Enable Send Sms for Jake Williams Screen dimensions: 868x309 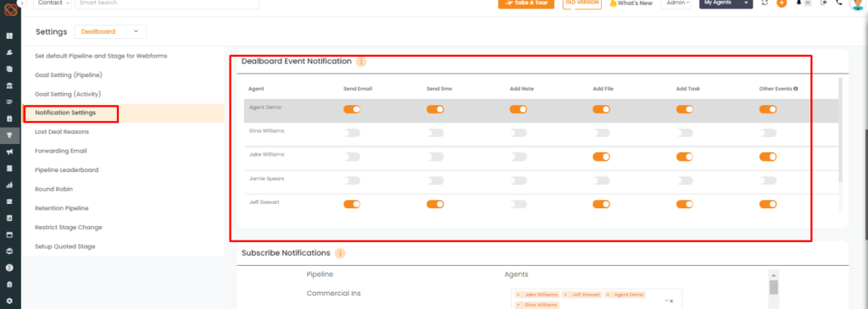coord(435,157)
